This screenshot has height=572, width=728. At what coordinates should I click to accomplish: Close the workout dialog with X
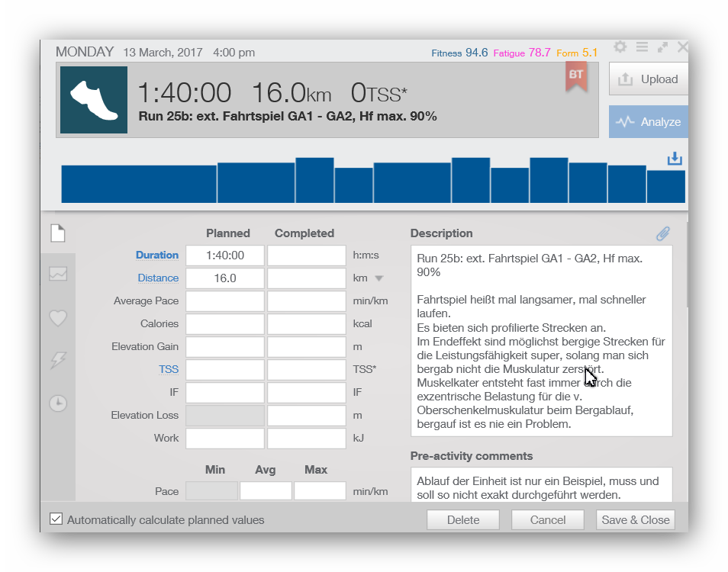(x=682, y=47)
